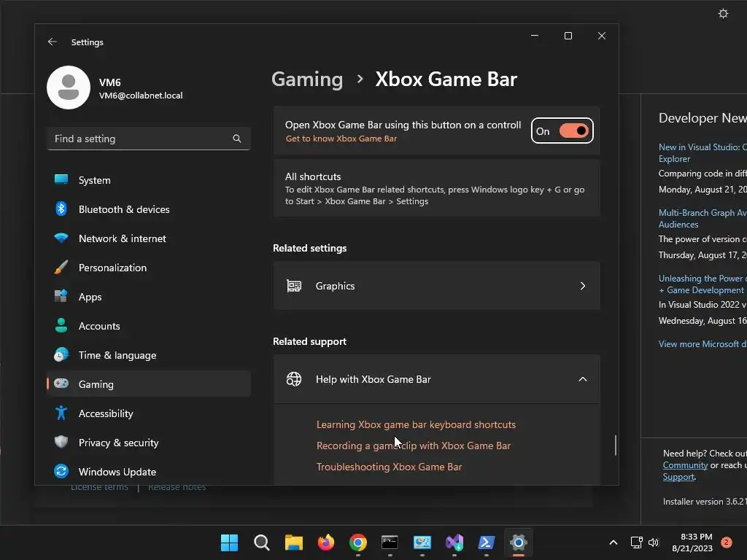This screenshot has height=560, width=747.
Task: Launch Chrome from taskbar
Action: click(x=357, y=542)
